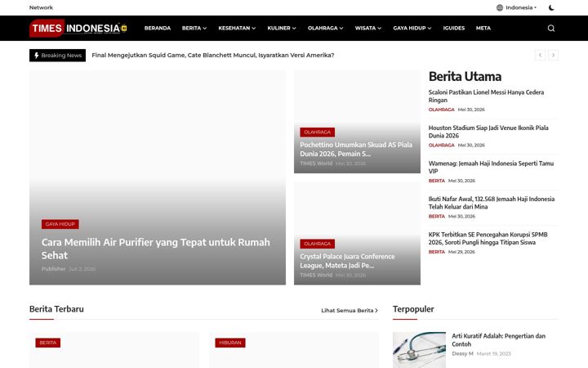The image size is (588, 368).
Task: Click the globe icon beside Indonesia
Action: click(500, 7)
